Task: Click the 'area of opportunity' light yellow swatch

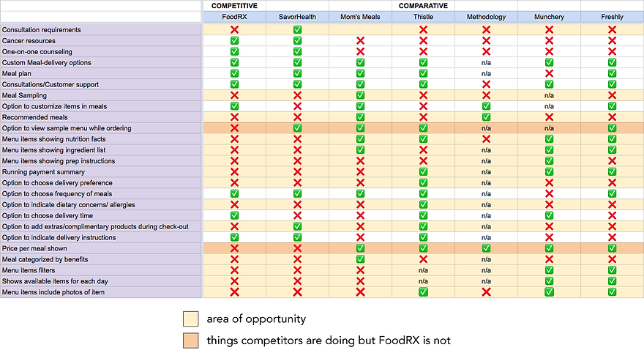Action: (190, 319)
